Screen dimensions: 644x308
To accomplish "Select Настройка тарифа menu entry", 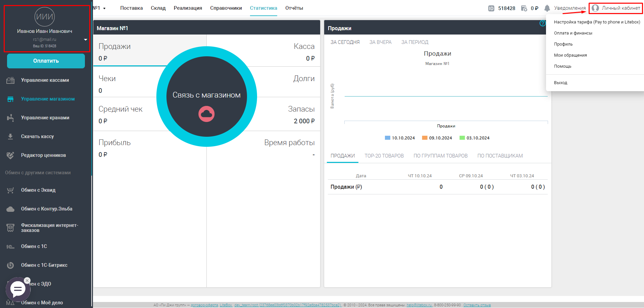I will 597,22.
